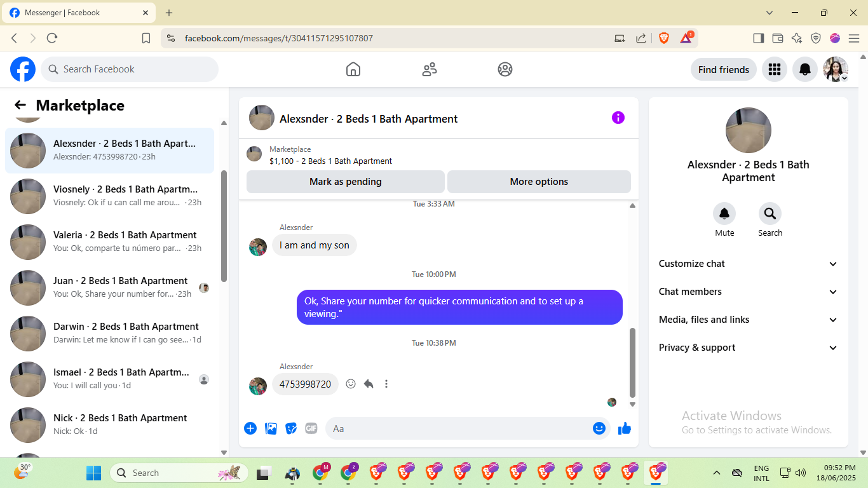868x488 pixels.
Task: Focus the Aa message input box
Action: click(x=467, y=429)
